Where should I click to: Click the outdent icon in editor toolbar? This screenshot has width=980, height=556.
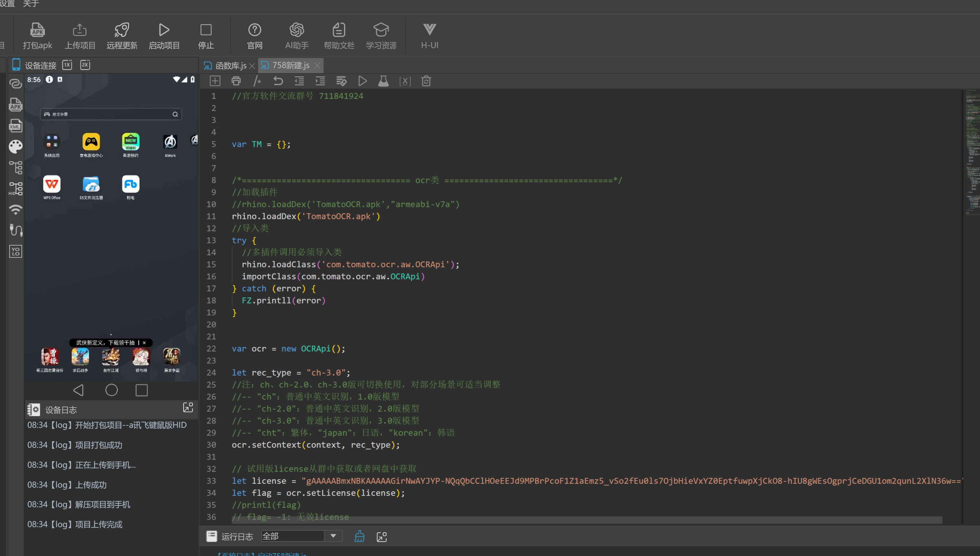[299, 81]
